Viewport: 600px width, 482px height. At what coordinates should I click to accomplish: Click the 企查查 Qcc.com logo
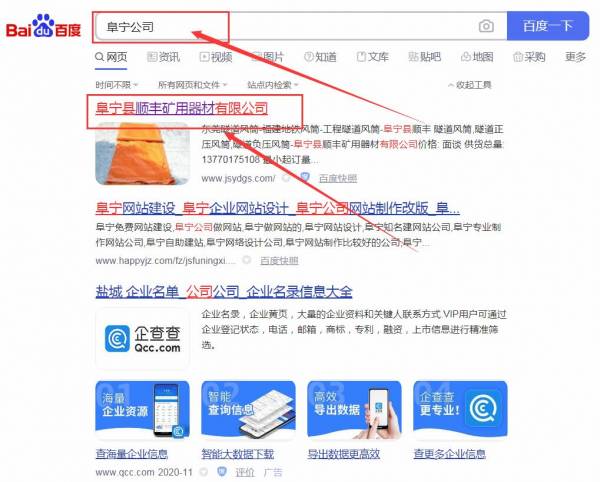[x=142, y=339]
